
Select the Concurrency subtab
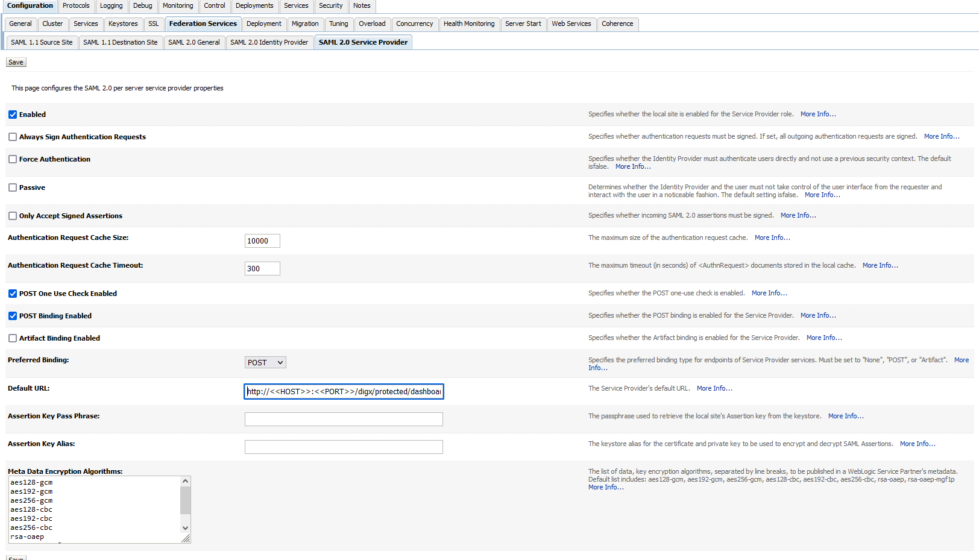[x=415, y=24]
